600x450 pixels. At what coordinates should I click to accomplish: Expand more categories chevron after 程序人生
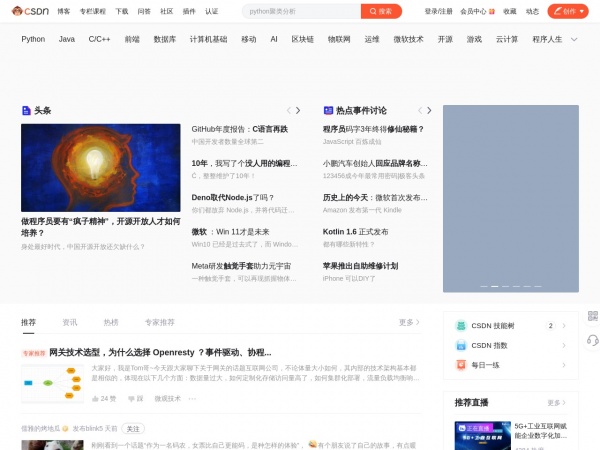[574, 39]
